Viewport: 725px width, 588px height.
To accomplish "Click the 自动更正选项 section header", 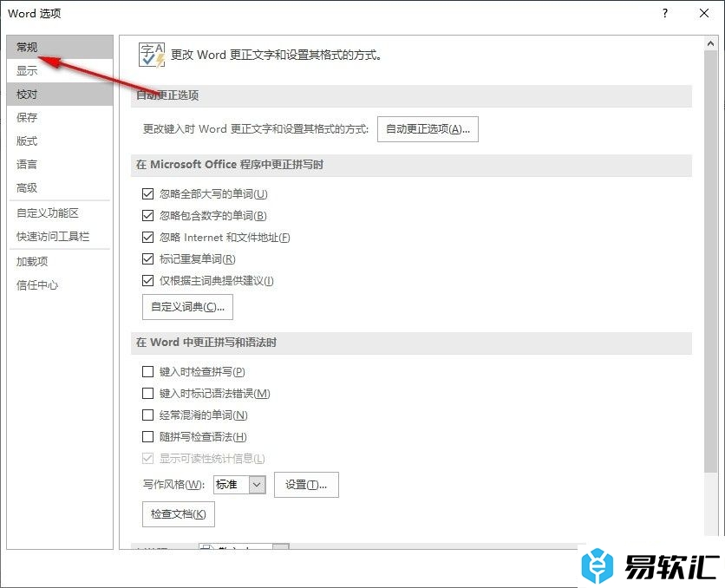I will coord(412,95).
